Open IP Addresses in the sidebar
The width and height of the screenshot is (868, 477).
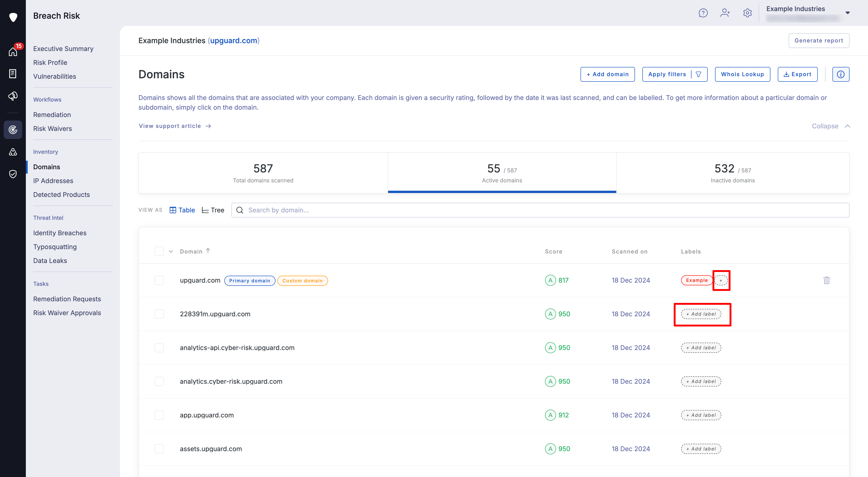[53, 181]
